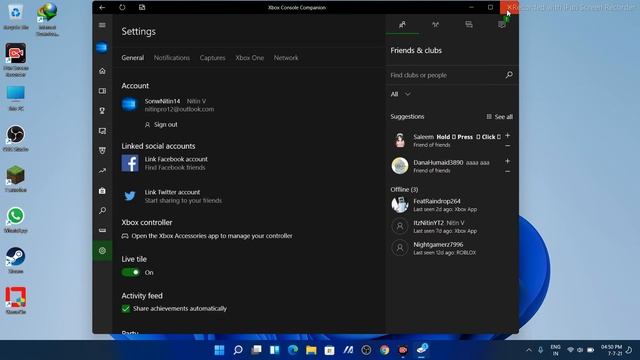Uncheck Share achievements automatically
Screen dimensions: 640x360
coord(126,309)
